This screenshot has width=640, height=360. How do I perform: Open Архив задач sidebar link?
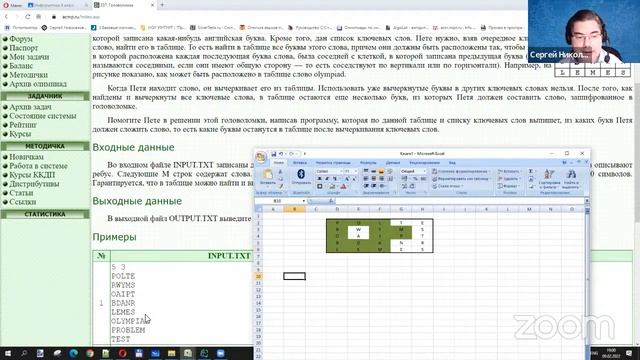click(30, 107)
